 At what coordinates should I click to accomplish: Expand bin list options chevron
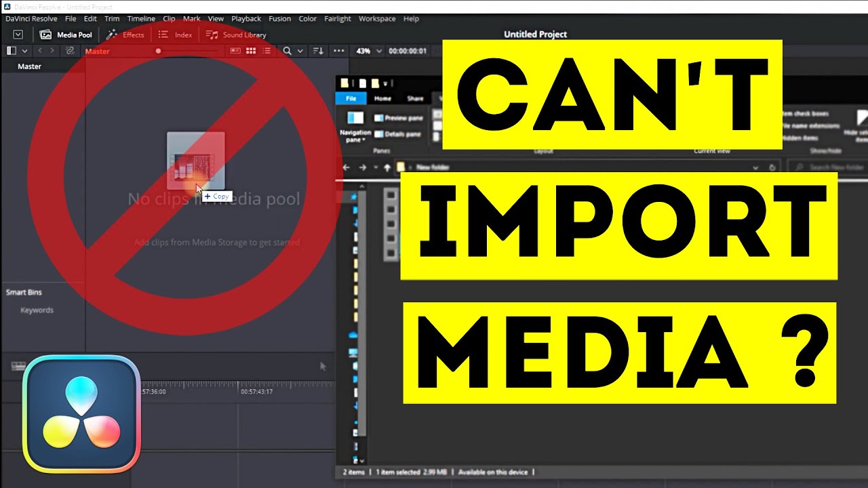pos(25,51)
